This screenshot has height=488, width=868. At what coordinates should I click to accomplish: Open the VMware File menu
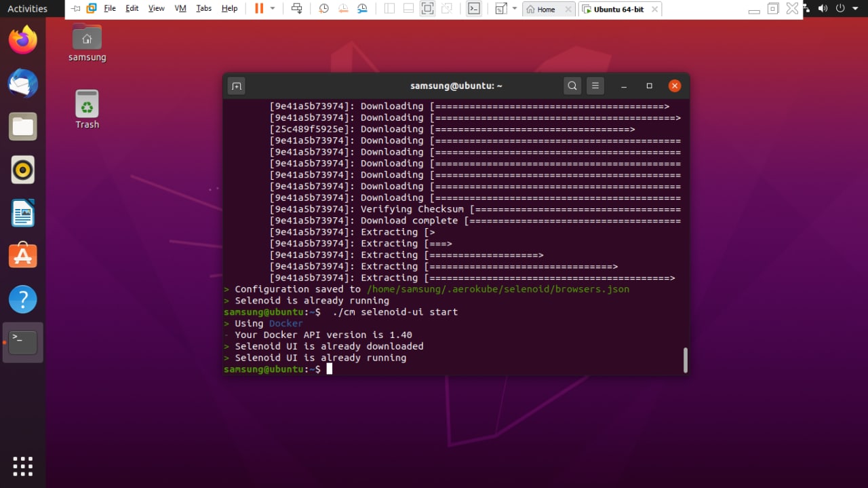coord(110,9)
